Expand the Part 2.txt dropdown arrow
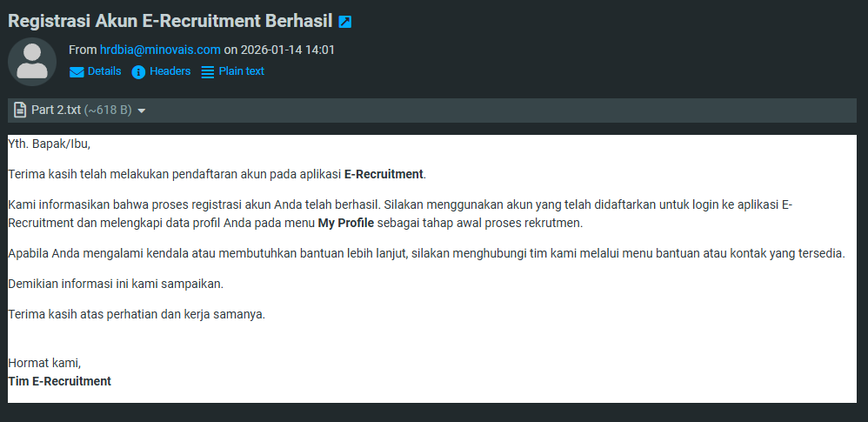Viewport: 868px width, 422px height. tap(142, 111)
